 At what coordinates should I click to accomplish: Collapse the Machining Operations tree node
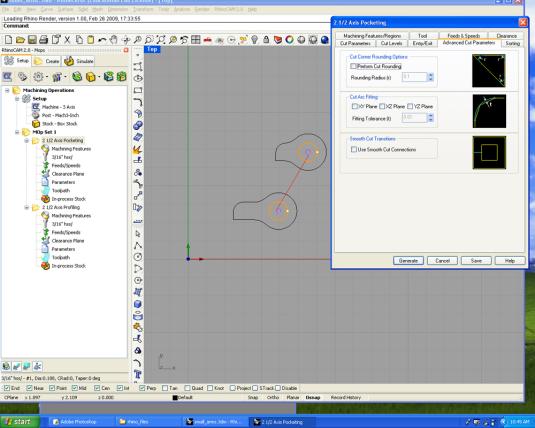point(7,90)
